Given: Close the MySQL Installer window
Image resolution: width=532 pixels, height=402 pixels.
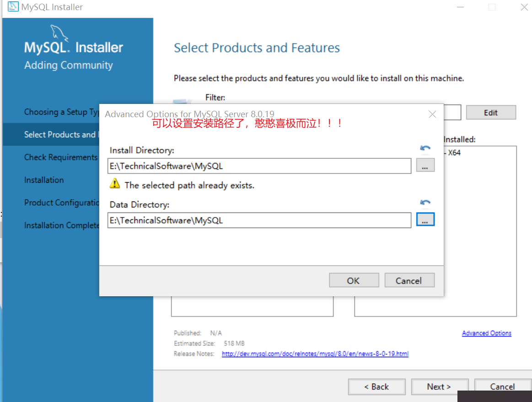Looking at the screenshot, I should [524, 7].
